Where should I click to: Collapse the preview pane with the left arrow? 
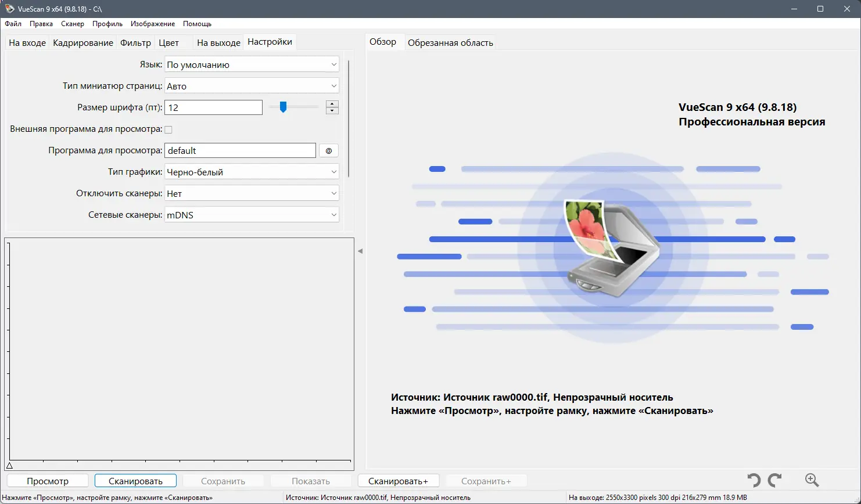[x=360, y=250]
